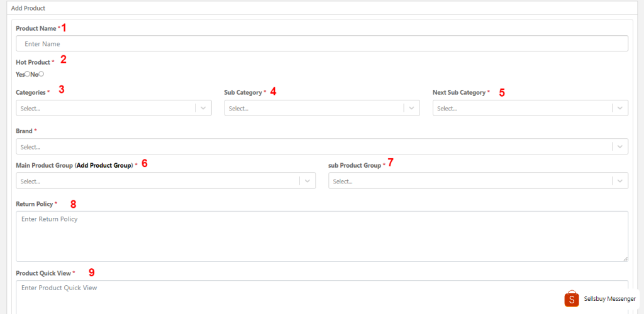Viewport: 644px width, 314px height.
Task: Select No radio for Hot Product
Action: tap(41, 73)
